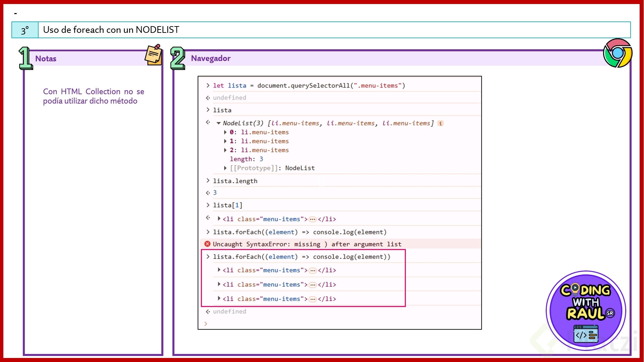Click the Coding with Raul logo badge

586,311
